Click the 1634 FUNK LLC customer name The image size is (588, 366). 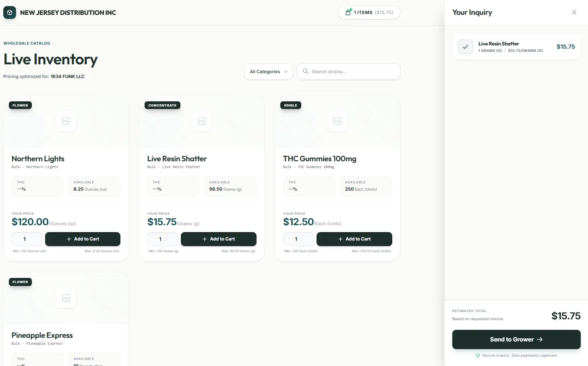point(68,76)
